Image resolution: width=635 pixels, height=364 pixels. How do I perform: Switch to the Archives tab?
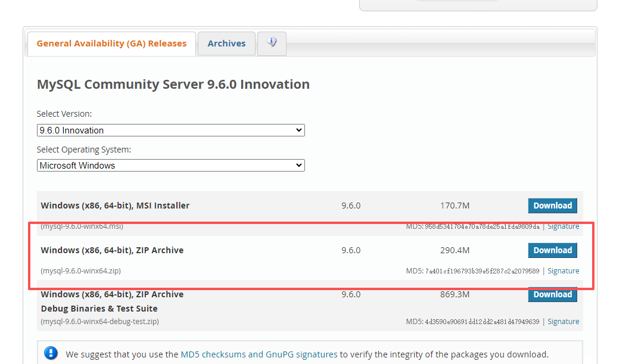point(226,43)
